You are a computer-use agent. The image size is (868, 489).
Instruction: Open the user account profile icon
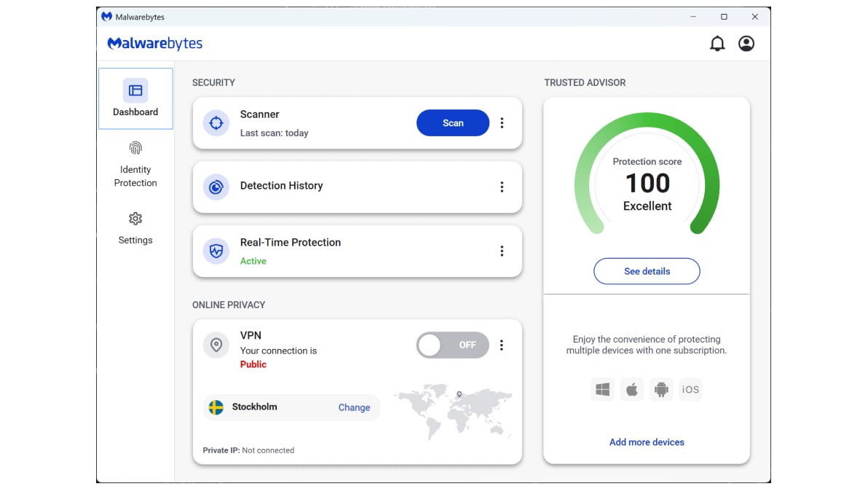[746, 43]
